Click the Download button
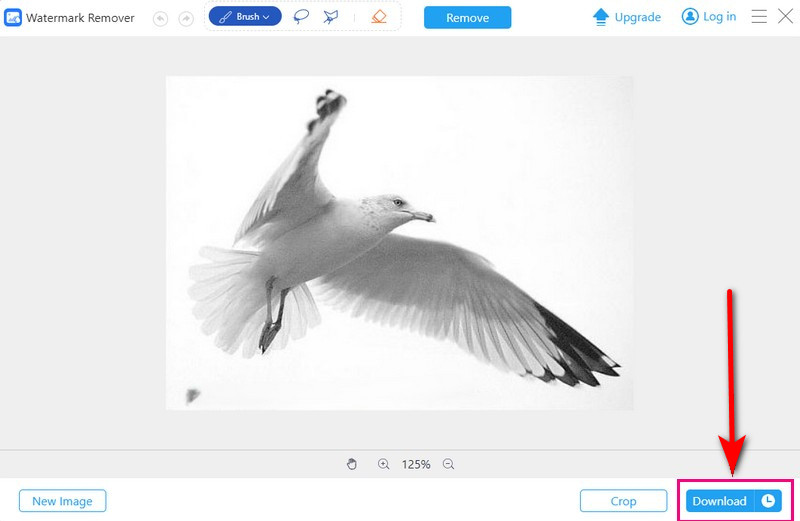 pos(720,501)
